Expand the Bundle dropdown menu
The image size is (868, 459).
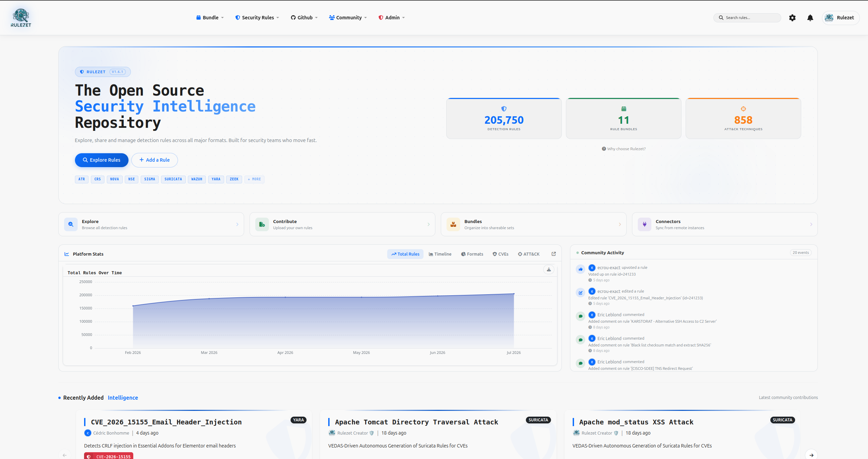[x=210, y=18]
